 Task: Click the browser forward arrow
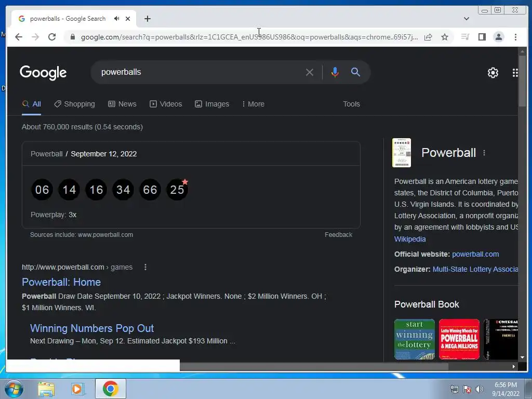(35, 37)
